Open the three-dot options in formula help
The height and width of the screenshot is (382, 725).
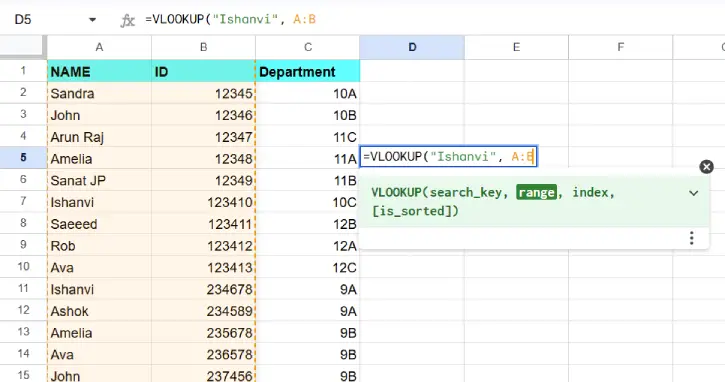691,238
